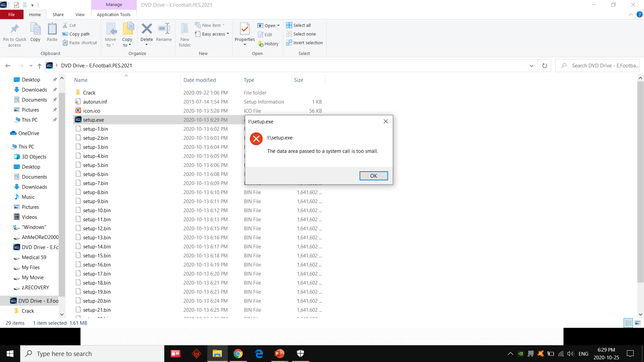Click History in the Open group

268,44
